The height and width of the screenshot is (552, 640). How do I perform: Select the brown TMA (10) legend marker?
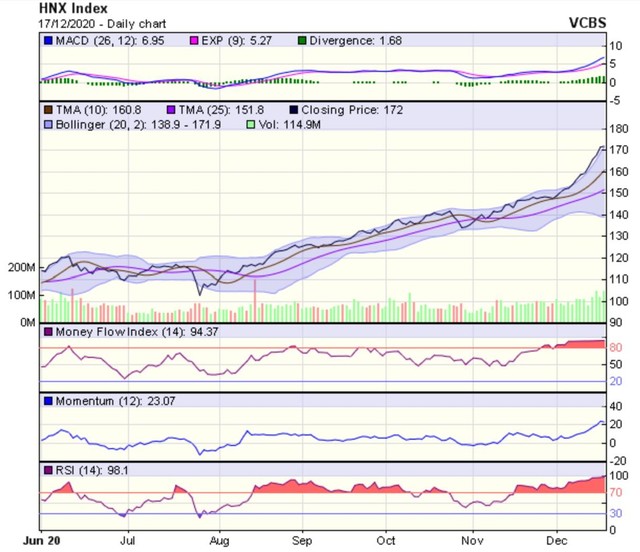pyautogui.click(x=47, y=107)
